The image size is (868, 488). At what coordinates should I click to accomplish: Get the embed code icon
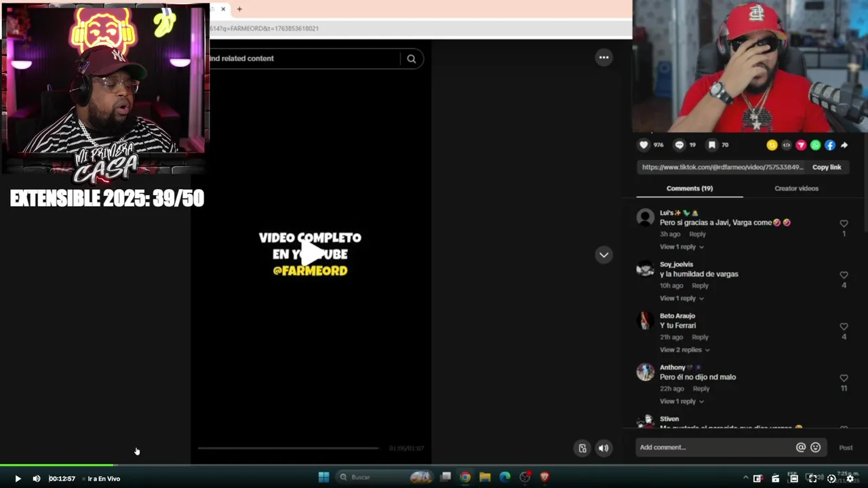point(787,145)
